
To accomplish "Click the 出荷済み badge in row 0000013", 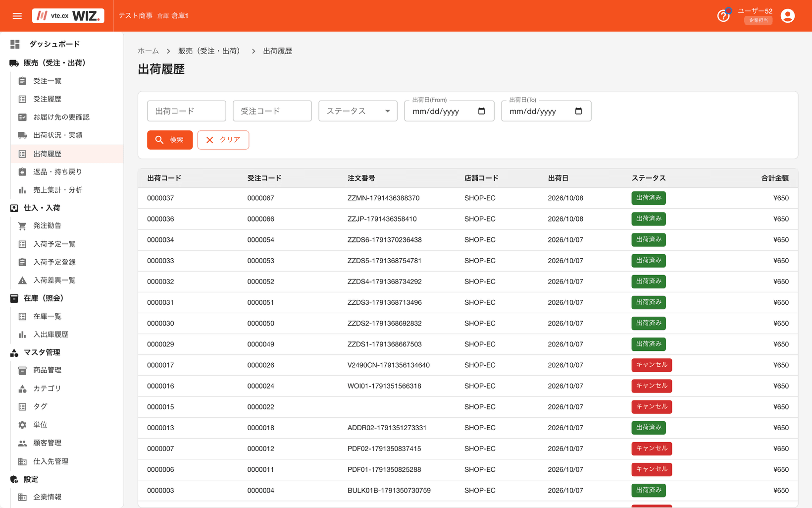I will tap(648, 427).
